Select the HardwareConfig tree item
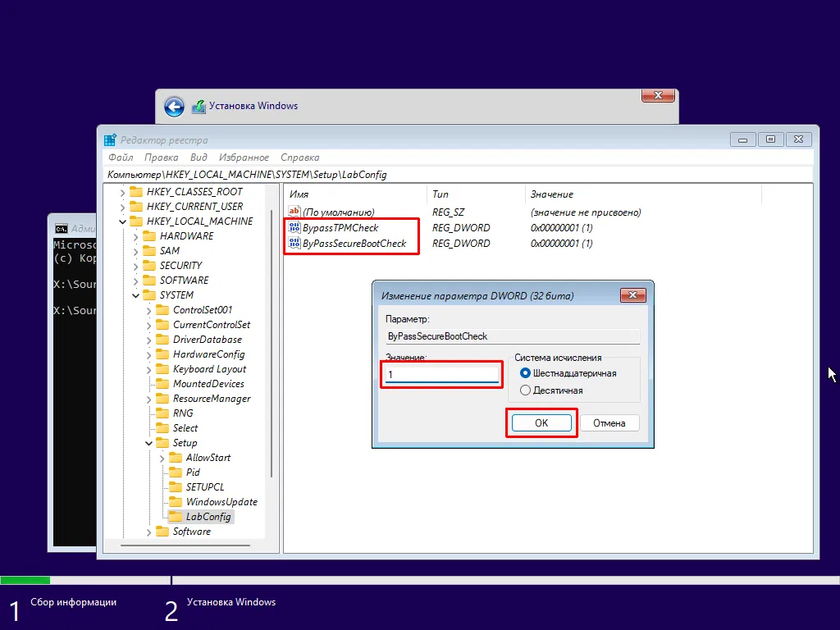The width and height of the screenshot is (840, 630). (209, 354)
